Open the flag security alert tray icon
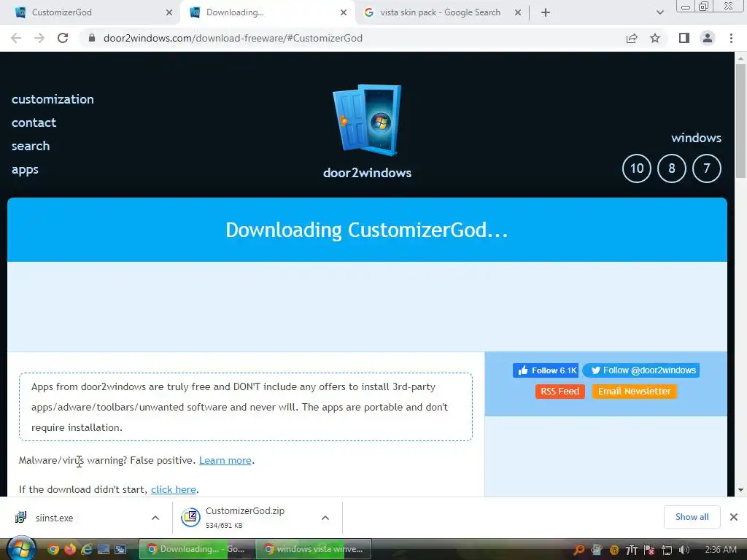Screen dimensions: 747x560 (649, 550)
